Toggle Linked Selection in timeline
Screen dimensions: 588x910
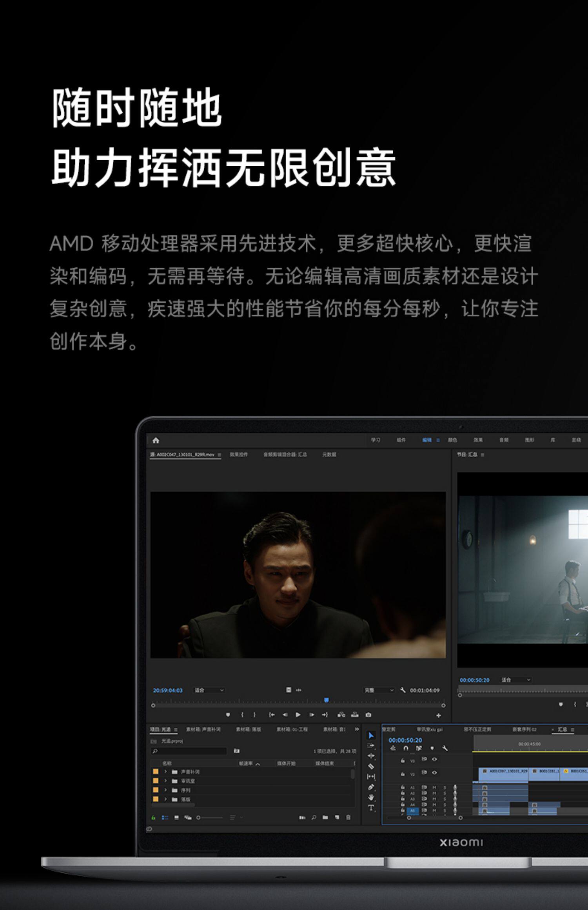coord(419,748)
